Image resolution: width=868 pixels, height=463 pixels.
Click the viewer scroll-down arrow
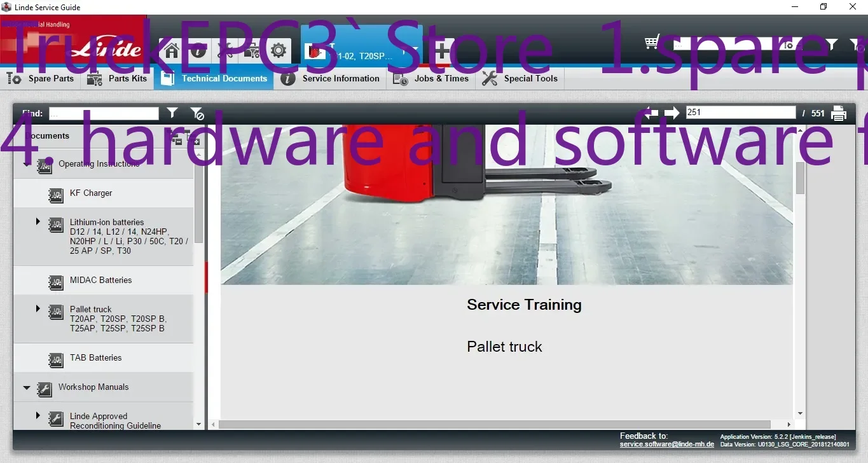[x=800, y=413]
